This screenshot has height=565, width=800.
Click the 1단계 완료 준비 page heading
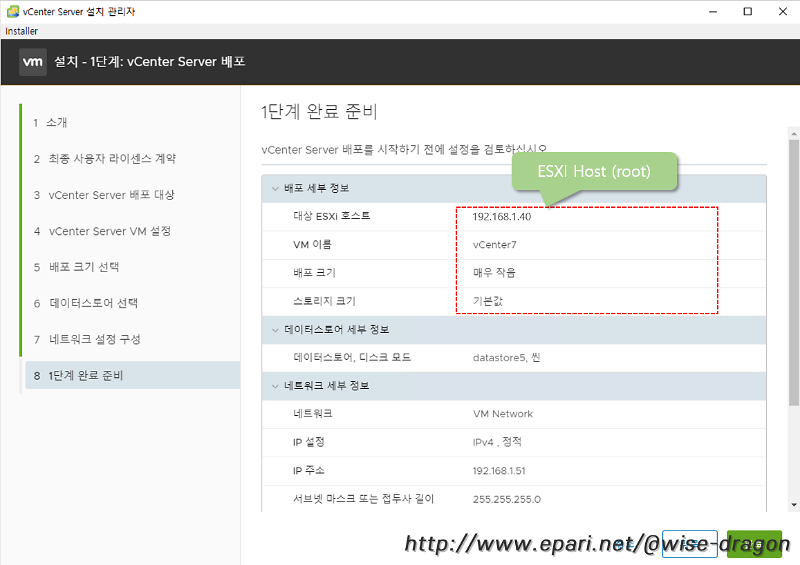[319, 111]
